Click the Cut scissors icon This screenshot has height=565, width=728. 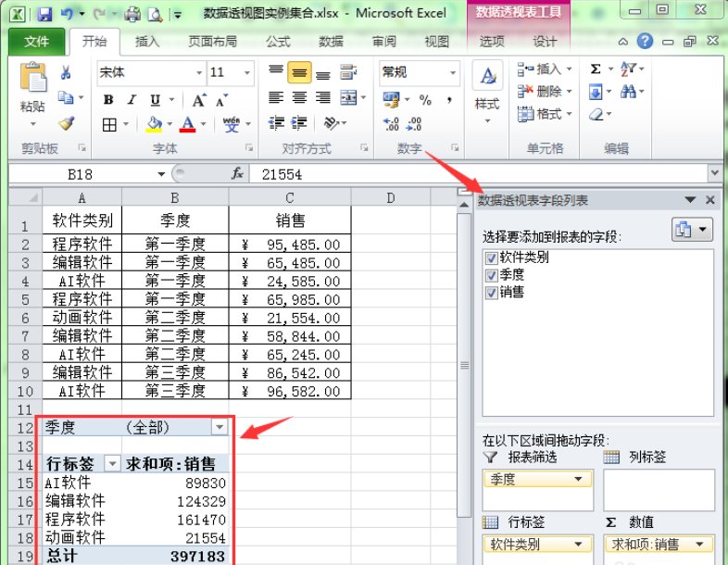pos(66,72)
